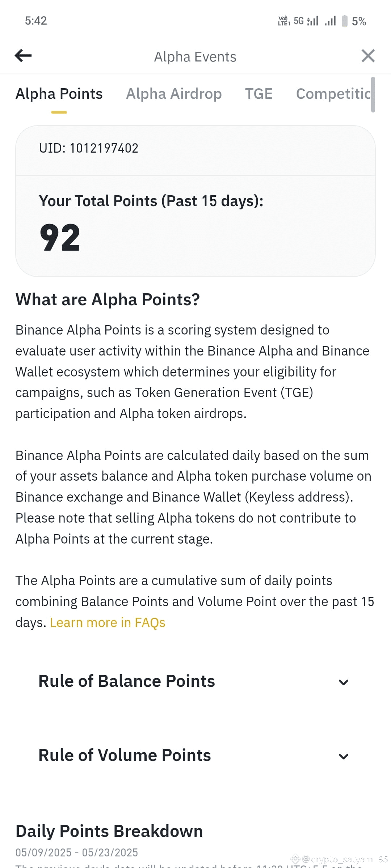Open the Competition tab

tap(333, 94)
